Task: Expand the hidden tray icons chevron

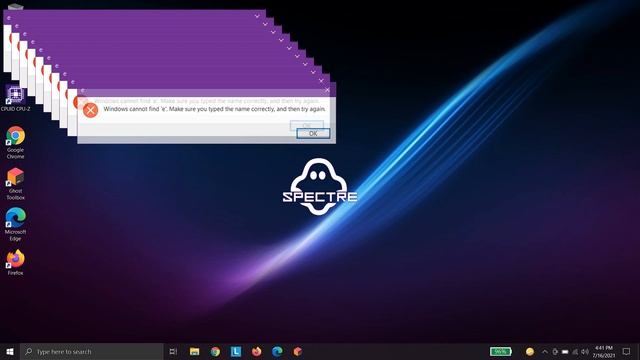Action: tap(545, 351)
